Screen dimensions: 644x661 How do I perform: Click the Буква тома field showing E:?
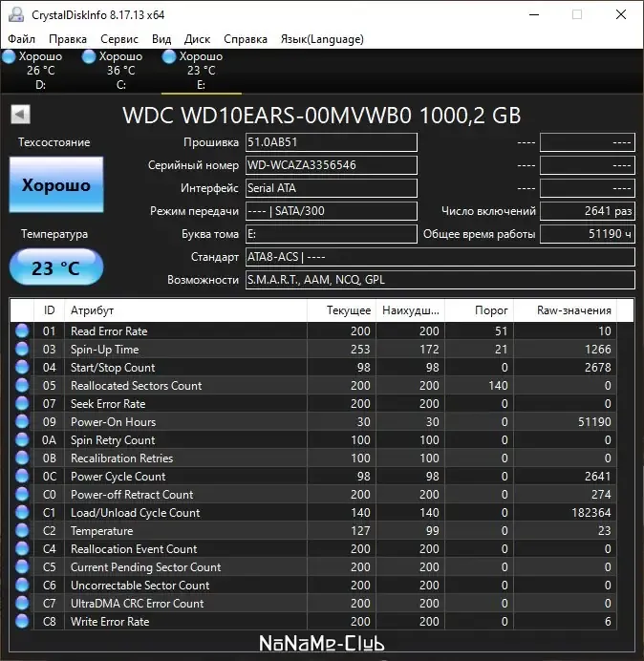pyautogui.click(x=332, y=234)
